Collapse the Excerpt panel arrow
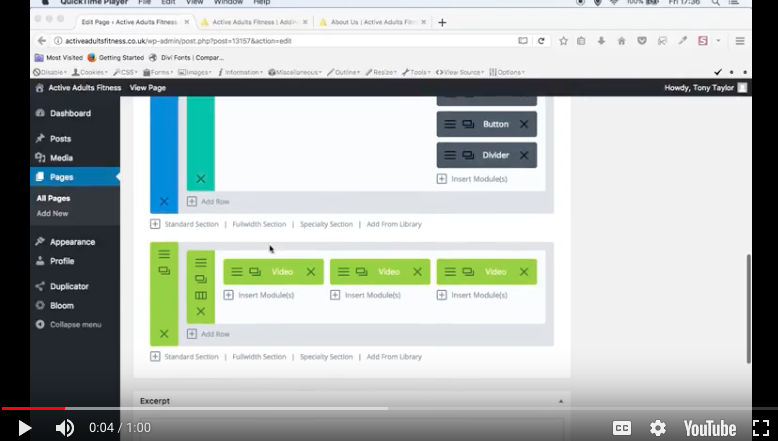Image resolution: width=778 pixels, height=441 pixels. point(561,401)
